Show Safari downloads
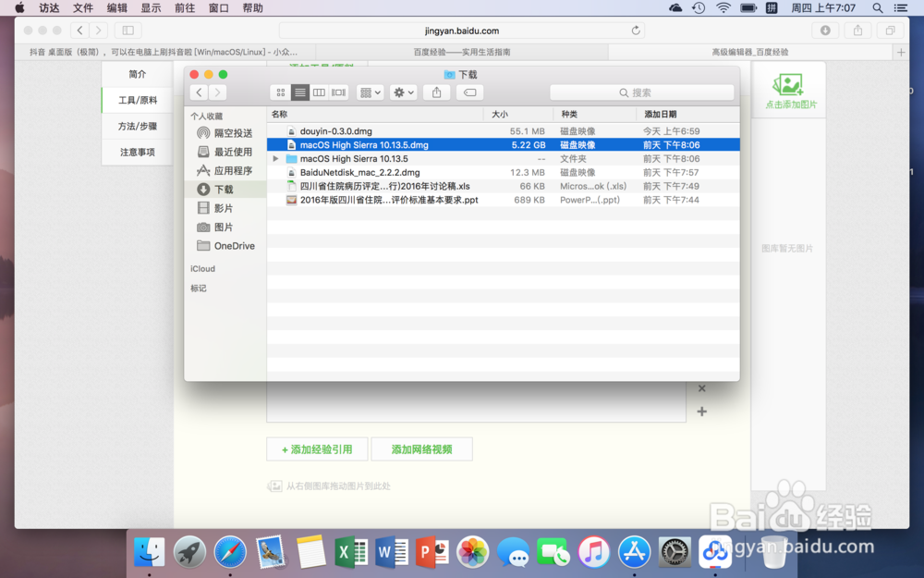This screenshot has height=578, width=924. click(x=825, y=31)
